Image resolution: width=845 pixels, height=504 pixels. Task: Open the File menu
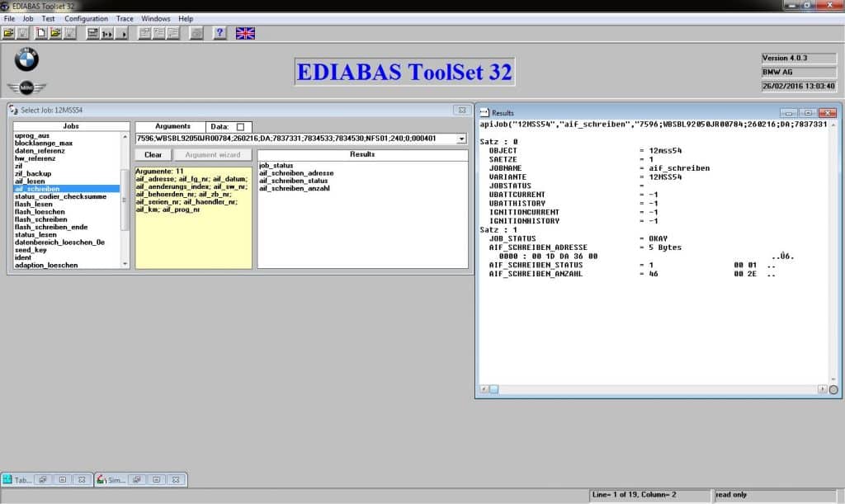click(x=8, y=18)
